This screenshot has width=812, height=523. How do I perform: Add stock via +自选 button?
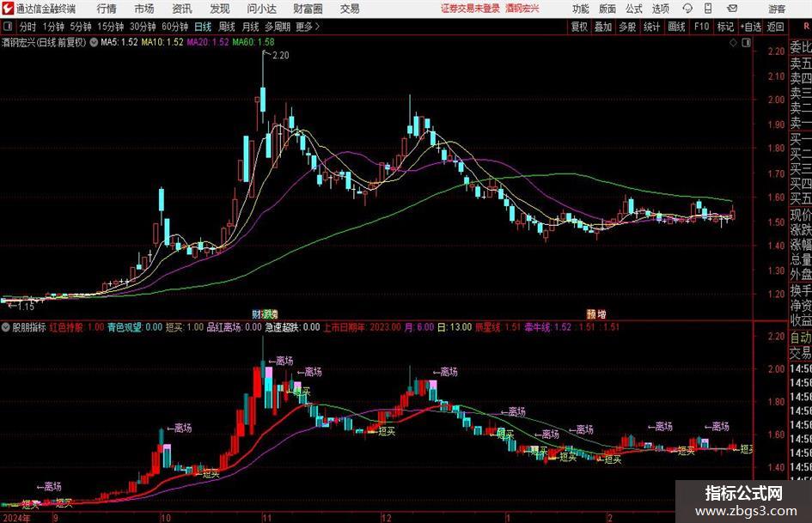point(750,27)
